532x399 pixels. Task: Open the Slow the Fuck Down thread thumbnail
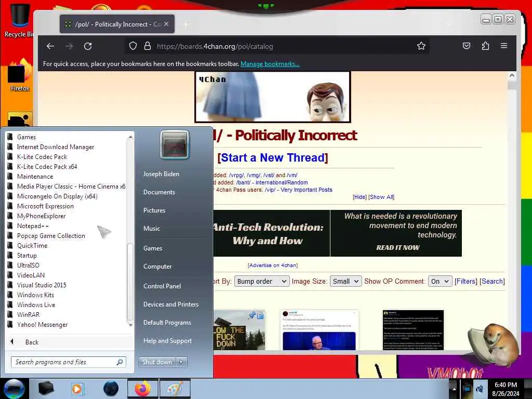[x=239, y=330]
